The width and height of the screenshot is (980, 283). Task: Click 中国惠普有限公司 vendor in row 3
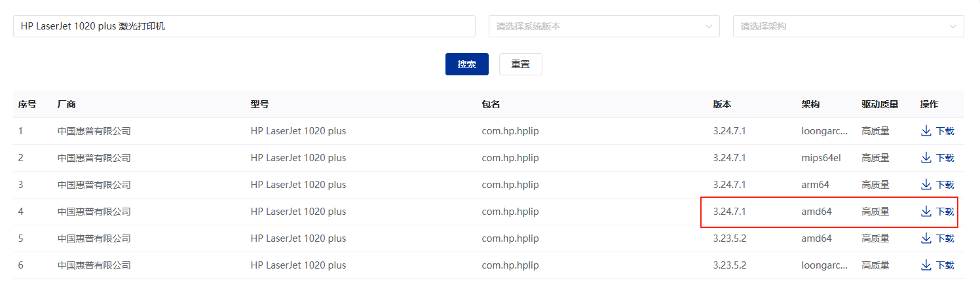click(94, 185)
